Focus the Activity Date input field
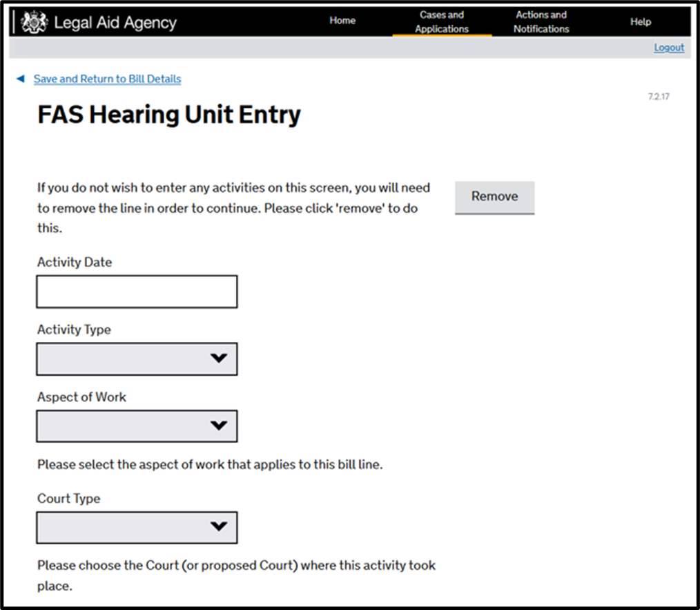Image resolution: width=700 pixels, height=610 pixels. [137, 292]
